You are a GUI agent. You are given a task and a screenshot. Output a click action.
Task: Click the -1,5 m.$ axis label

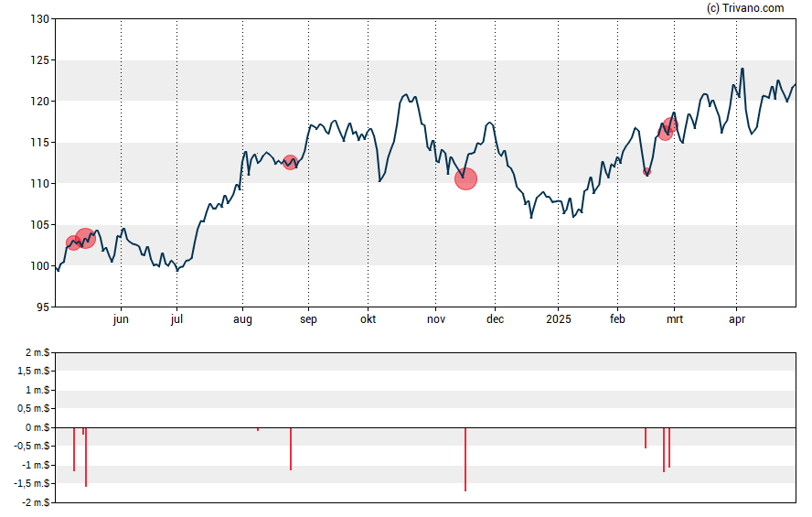pos(32,484)
